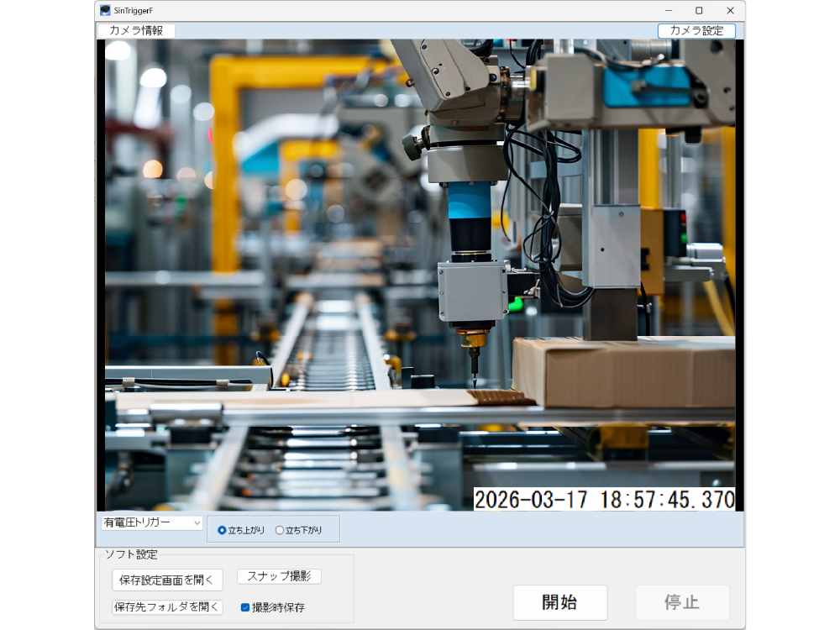Select the 立ち上がり radio button
This screenshot has height=630, width=840.
click(222, 530)
